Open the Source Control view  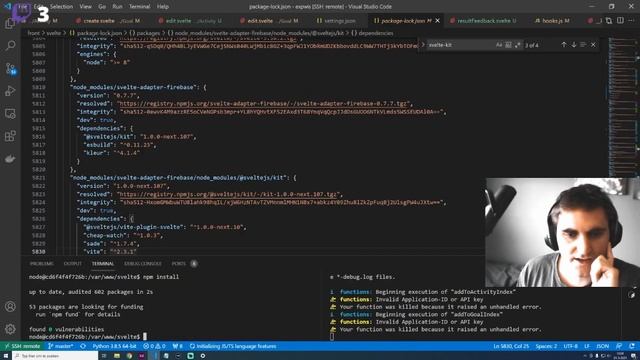[x=10, y=68]
